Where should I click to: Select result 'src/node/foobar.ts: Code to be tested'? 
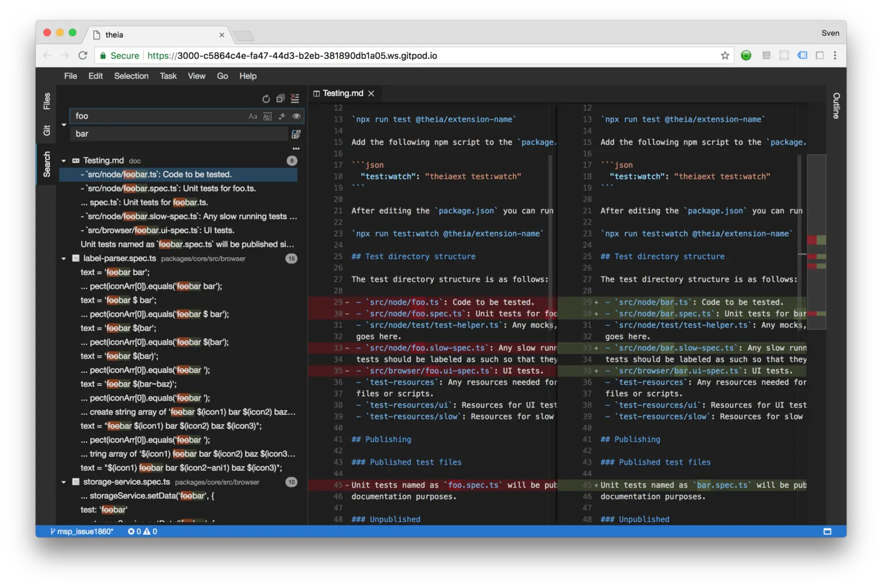coord(178,175)
